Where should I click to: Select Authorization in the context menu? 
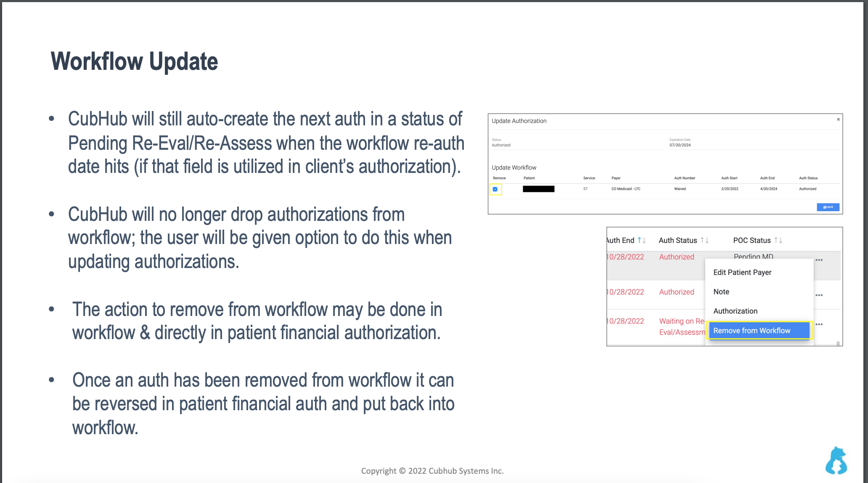click(735, 311)
